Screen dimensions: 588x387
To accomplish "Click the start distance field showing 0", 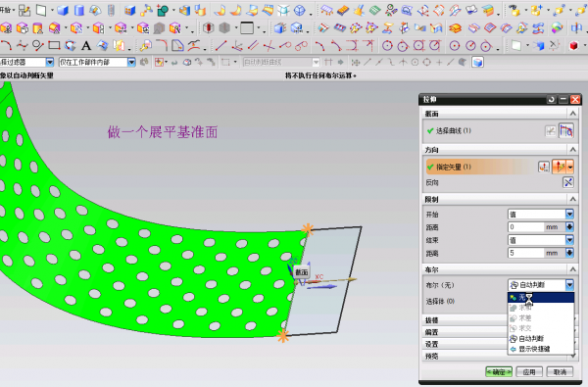I will coord(525,227).
